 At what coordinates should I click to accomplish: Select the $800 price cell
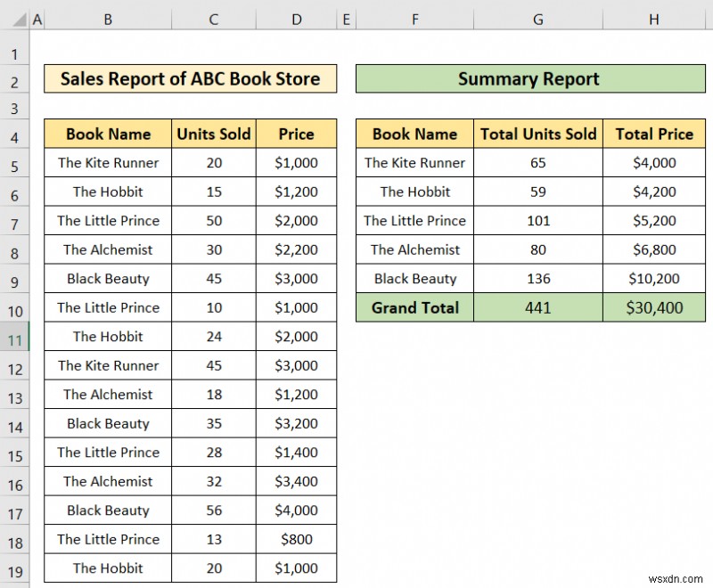296,539
